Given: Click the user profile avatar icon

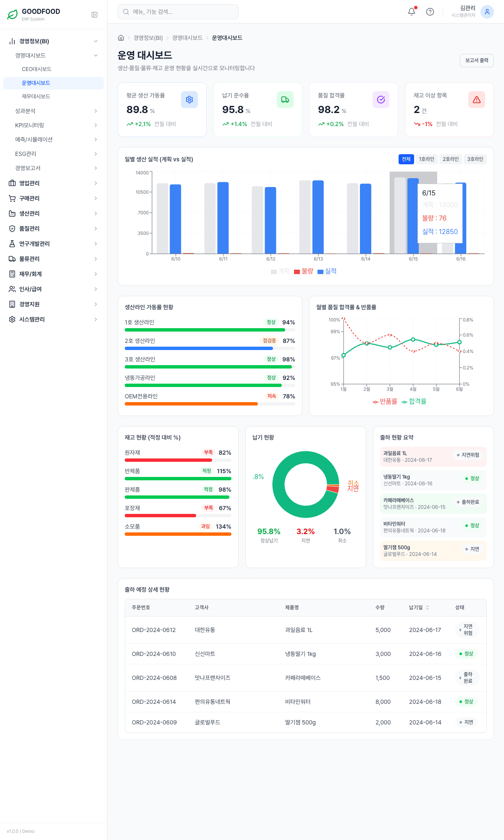Looking at the screenshot, I should pyautogui.click(x=487, y=12).
